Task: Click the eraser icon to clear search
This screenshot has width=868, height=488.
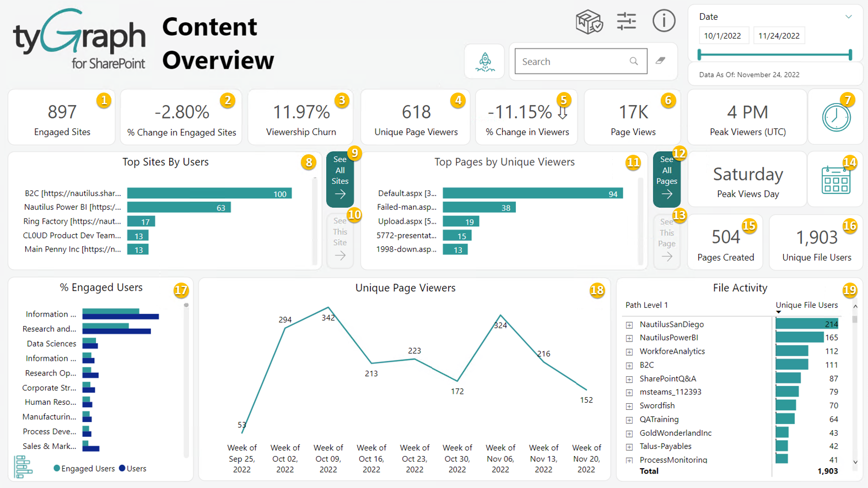Action: 660,61
